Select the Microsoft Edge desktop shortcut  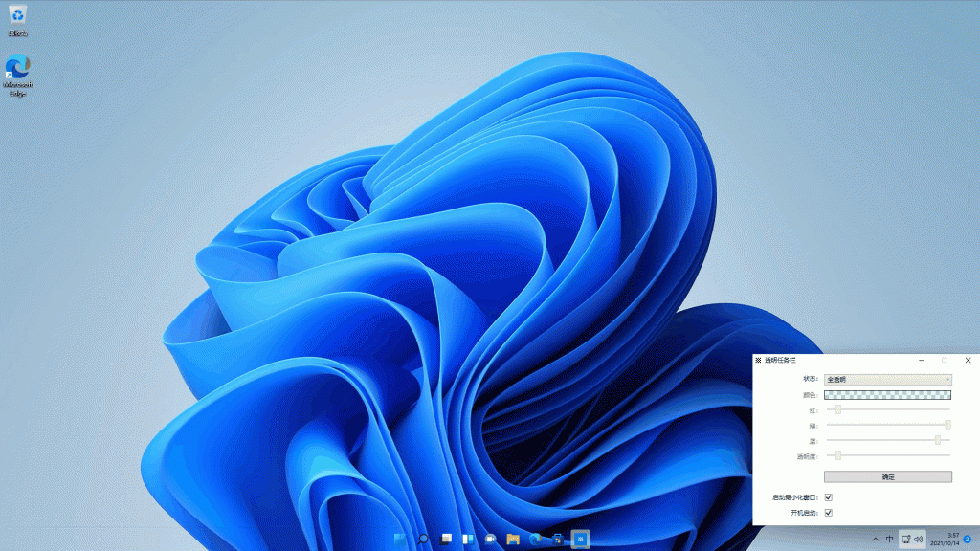(x=17, y=73)
